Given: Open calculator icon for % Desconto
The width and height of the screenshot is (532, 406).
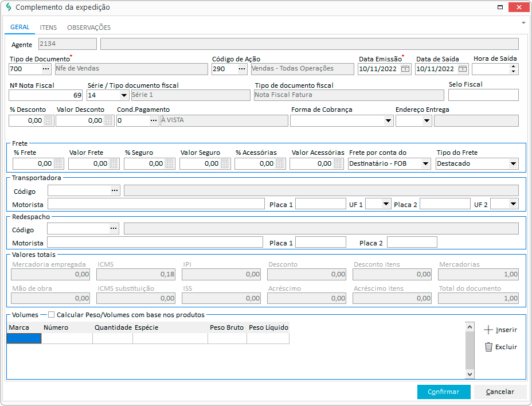Looking at the screenshot, I should click(x=49, y=121).
